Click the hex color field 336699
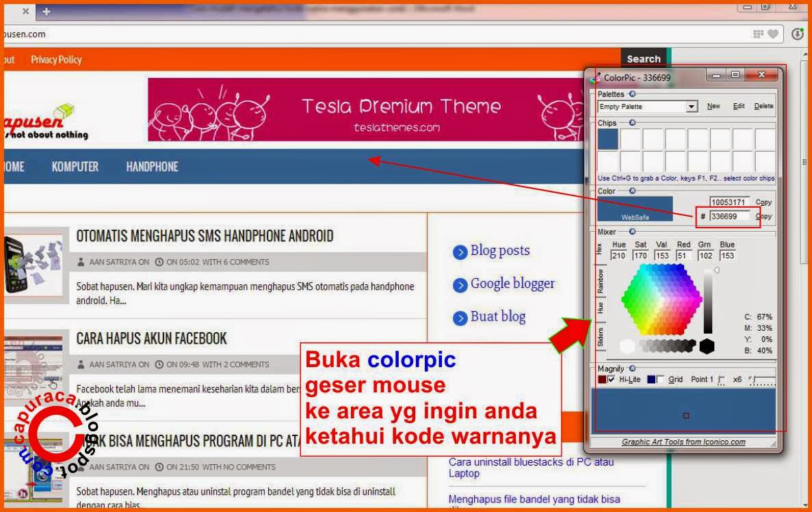Image resolution: width=812 pixels, height=512 pixels. point(729,216)
